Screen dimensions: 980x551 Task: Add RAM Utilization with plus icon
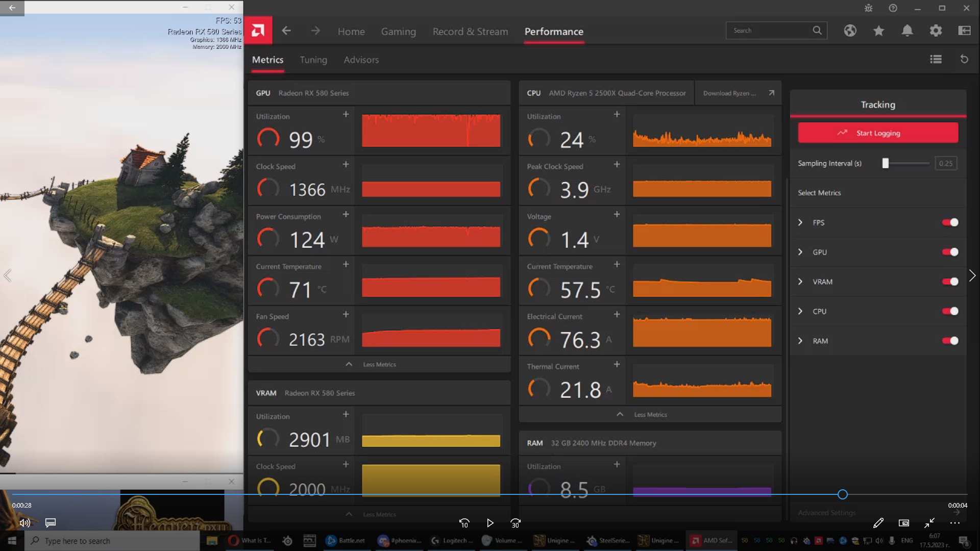tap(617, 464)
